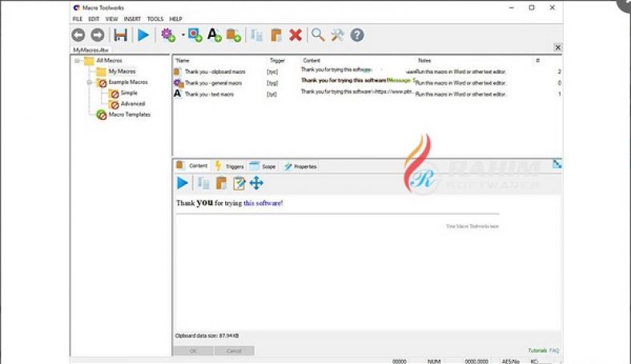Click the general macro's gear icon in the list

click(179, 83)
